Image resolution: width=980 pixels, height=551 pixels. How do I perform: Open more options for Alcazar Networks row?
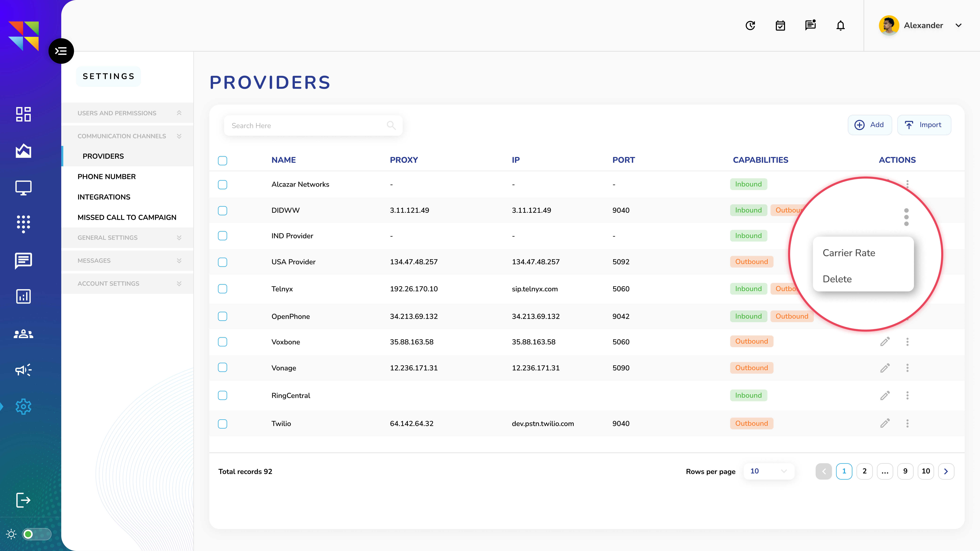point(907,184)
